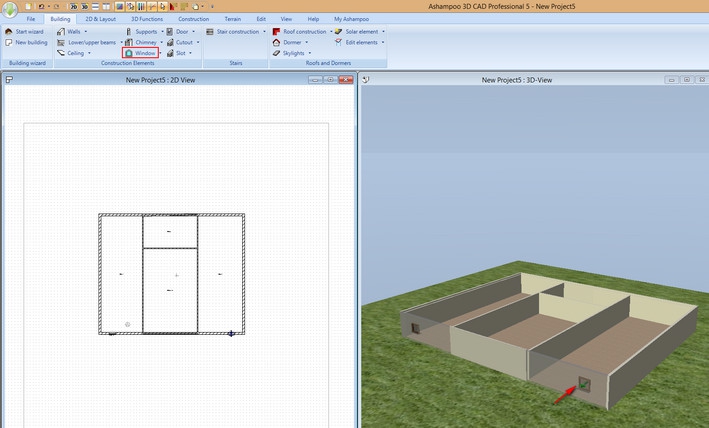Click the Door tool
This screenshot has width=709, height=428.
(182, 32)
